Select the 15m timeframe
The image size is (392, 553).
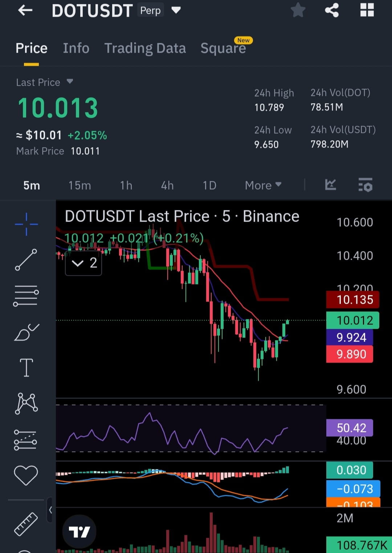pyautogui.click(x=79, y=185)
